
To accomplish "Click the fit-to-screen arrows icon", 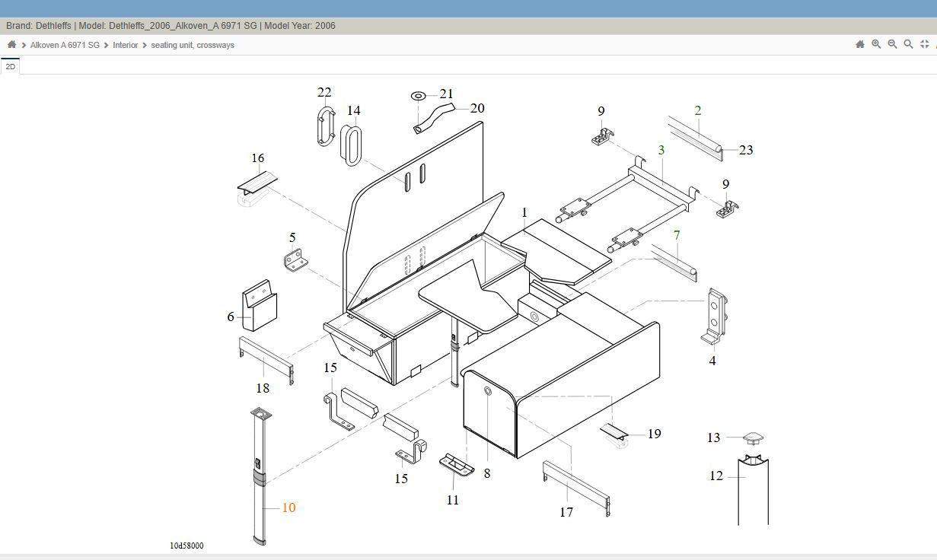I will pos(924,44).
